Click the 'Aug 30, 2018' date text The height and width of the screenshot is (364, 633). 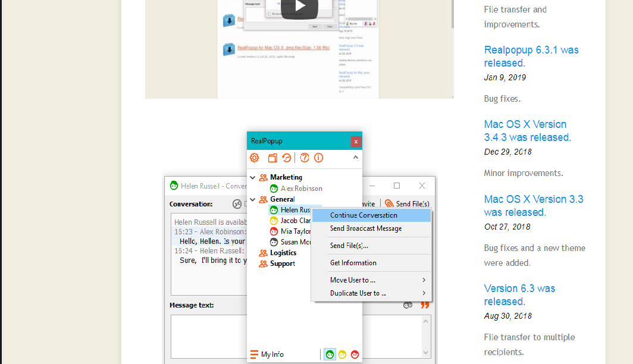[x=508, y=316]
